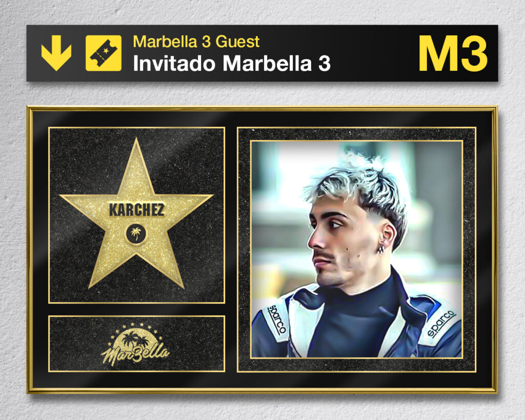Click the Invitado Marbella 3 heading

(232, 63)
